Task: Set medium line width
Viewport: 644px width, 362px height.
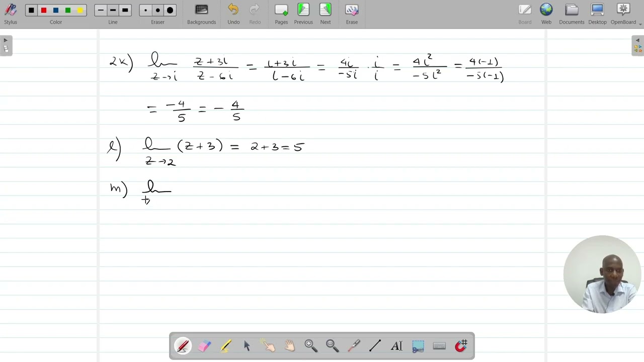Action: [x=113, y=10]
